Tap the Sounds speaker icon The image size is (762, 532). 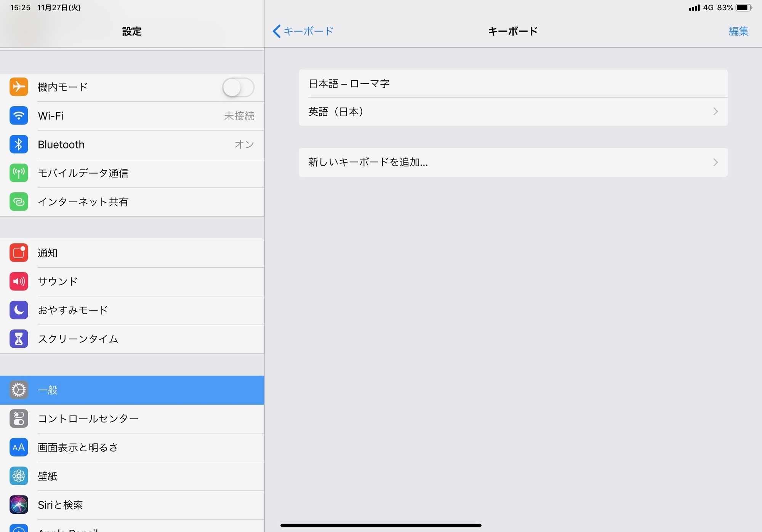(19, 281)
